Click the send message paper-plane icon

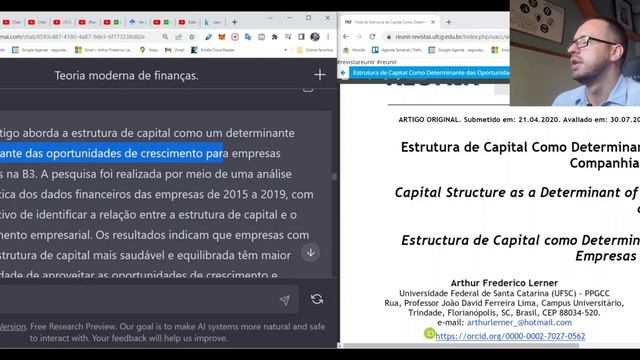point(284,300)
